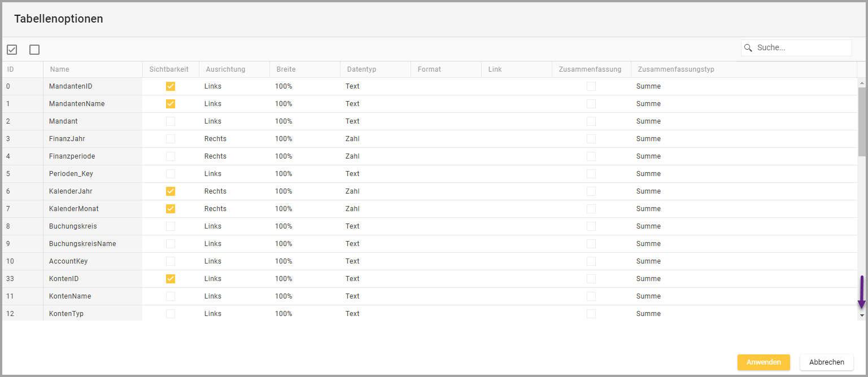This screenshot has height=377, width=868.
Task: Click the scrollbar down arrow
Action: point(862,315)
